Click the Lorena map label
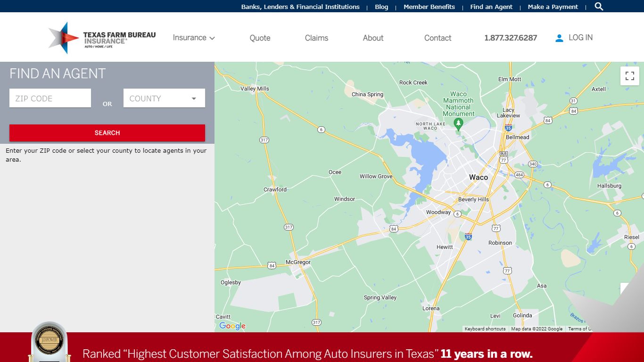This screenshot has width=644, height=362. click(x=431, y=308)
